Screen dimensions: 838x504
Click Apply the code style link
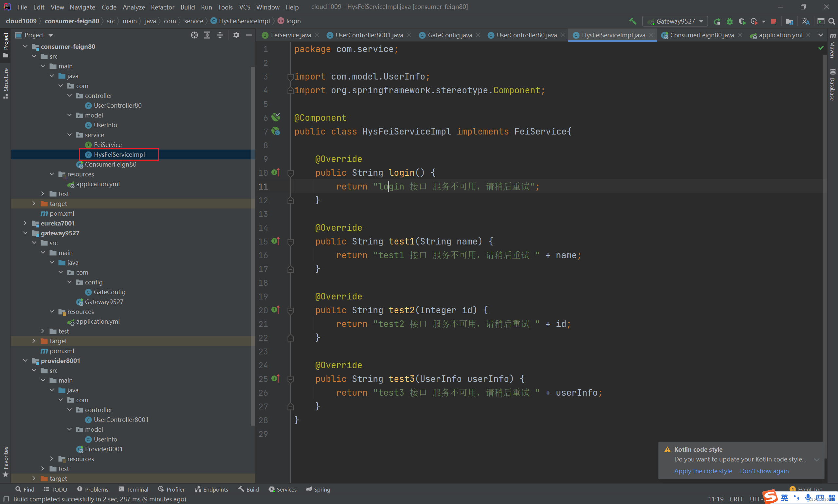tap(703, 471)
